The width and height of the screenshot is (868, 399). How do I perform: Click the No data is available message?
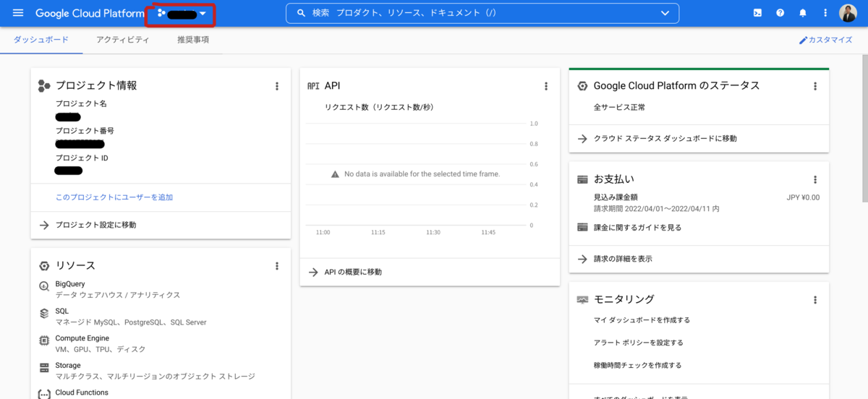point(422,174)
